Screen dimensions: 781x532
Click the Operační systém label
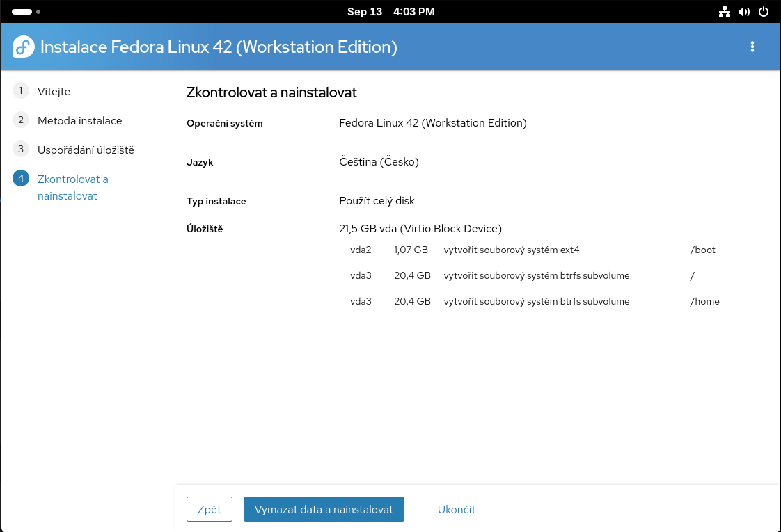point(225,123)
